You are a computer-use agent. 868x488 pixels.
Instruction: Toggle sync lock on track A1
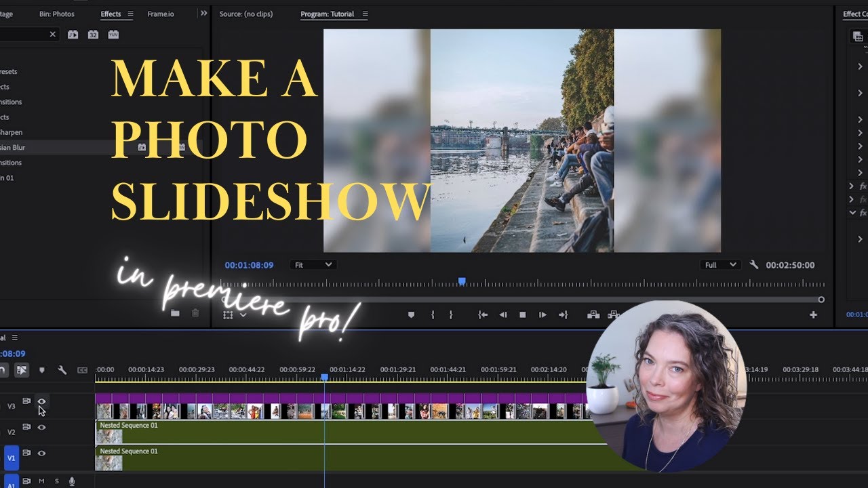[x=26, y=481]
